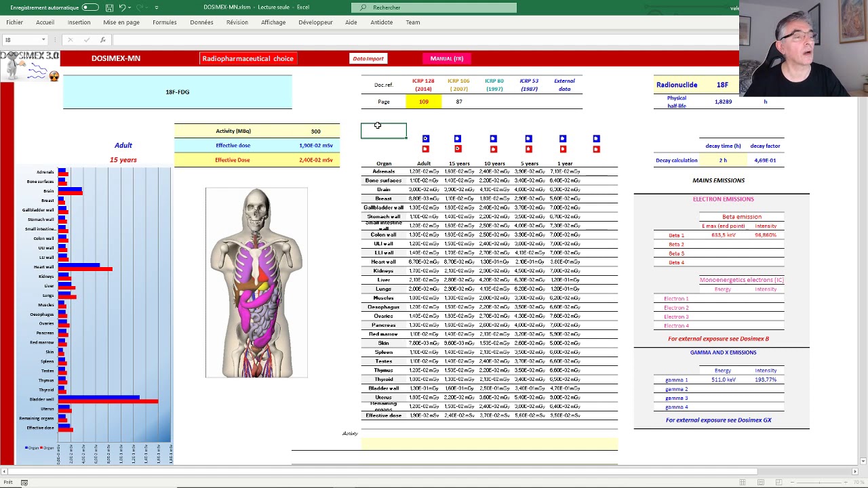Switch to Normal view icon

(x=743, y=483)
